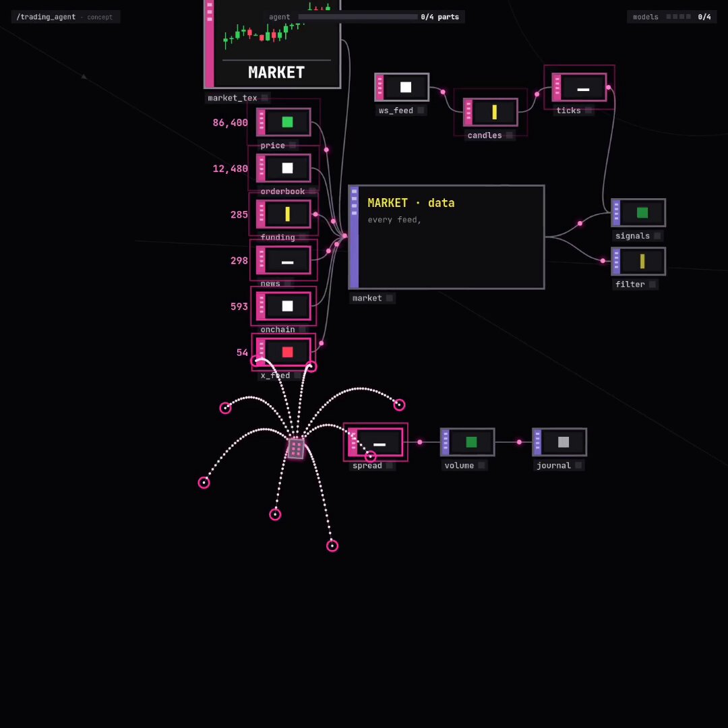Click the models progress squares indicator

(x=678, y=17)
